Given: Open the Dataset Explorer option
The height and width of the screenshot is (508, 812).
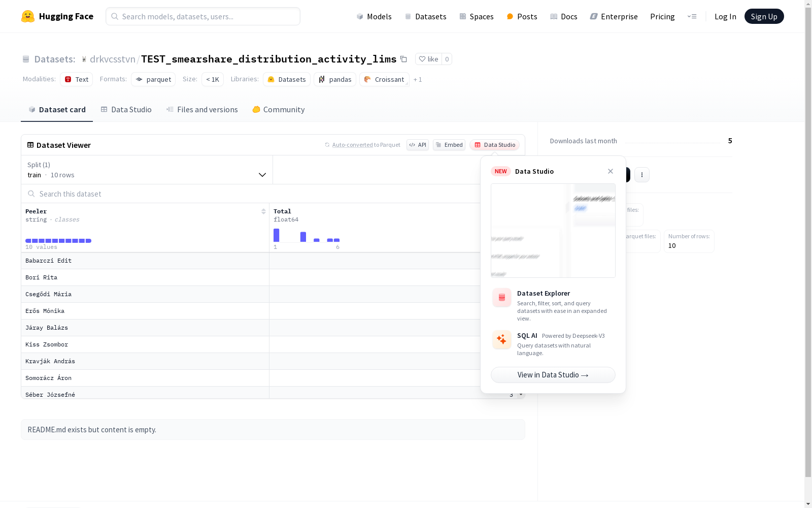Looking at the screenshot, I should coord(553,305).
